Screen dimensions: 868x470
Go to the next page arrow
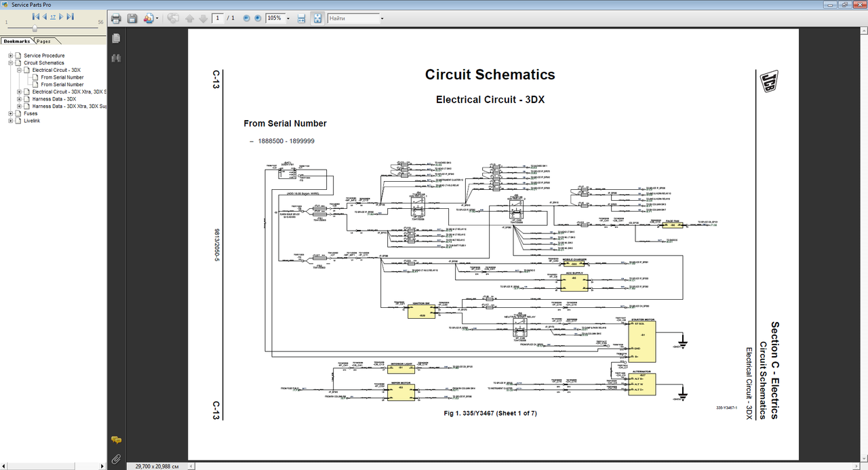point(61,16)
